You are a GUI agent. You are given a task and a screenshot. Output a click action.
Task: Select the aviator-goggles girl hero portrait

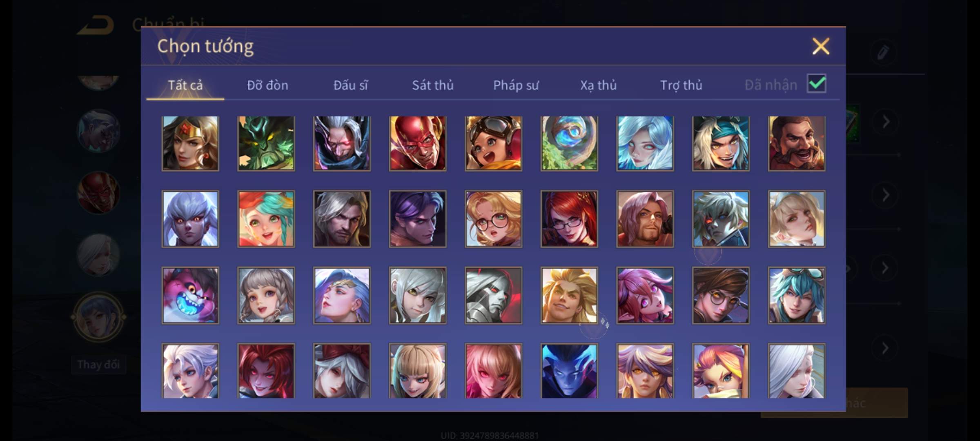pyautogui.click(x=493, y=143)
